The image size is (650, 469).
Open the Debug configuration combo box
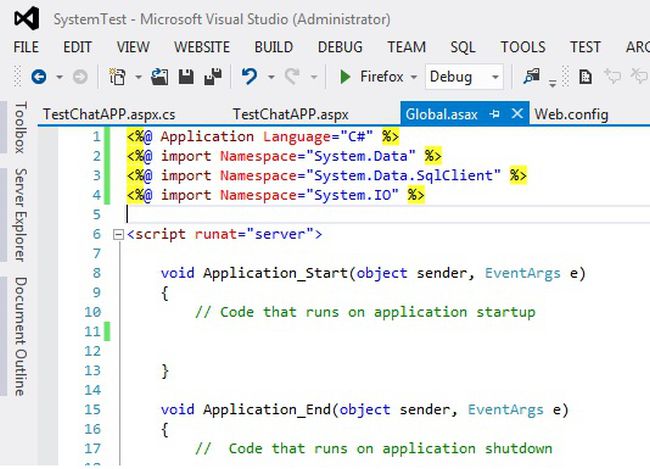(x=464, y=77)
